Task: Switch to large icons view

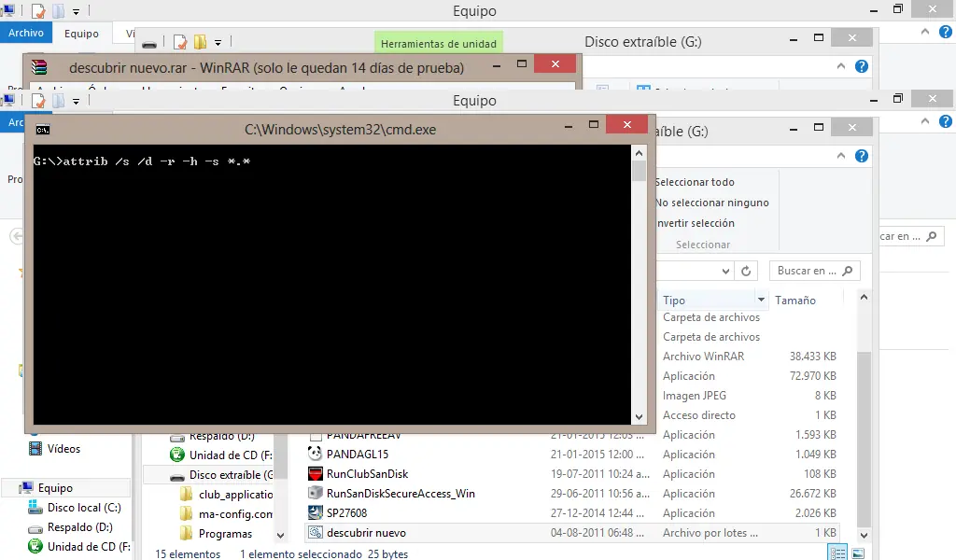Action: point(859,553)
